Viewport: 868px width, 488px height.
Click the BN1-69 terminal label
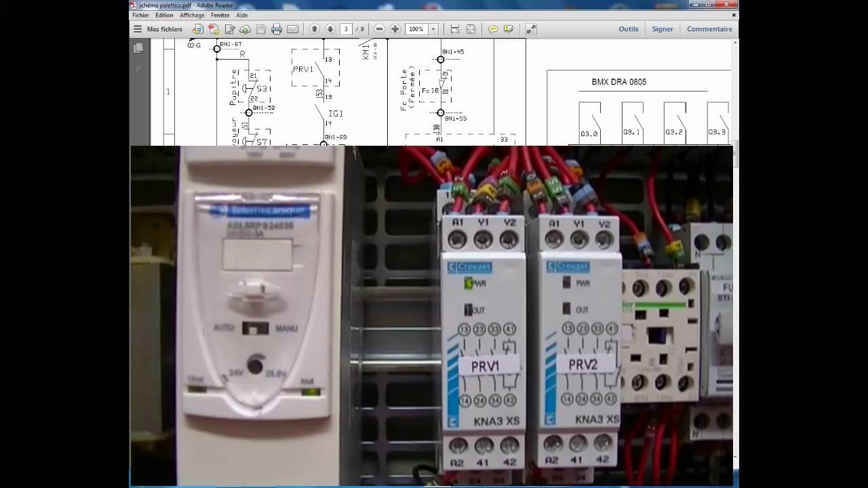336,137
